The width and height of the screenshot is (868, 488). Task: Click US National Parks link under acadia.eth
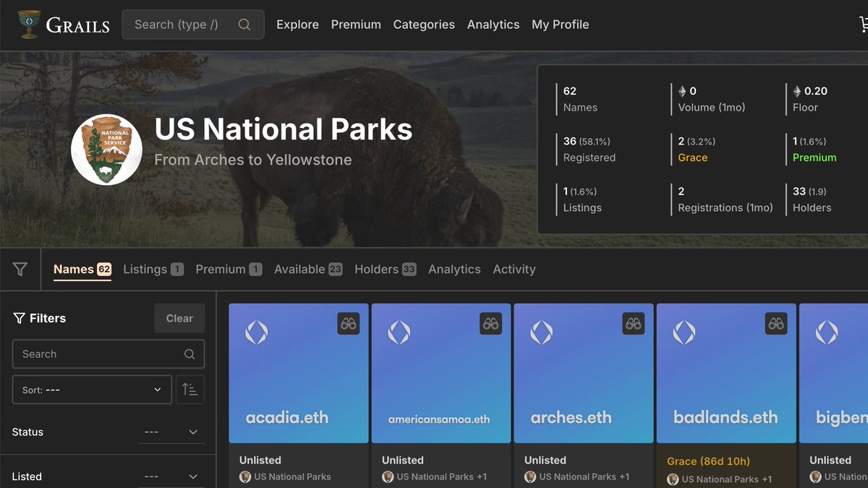pos(292,477)
